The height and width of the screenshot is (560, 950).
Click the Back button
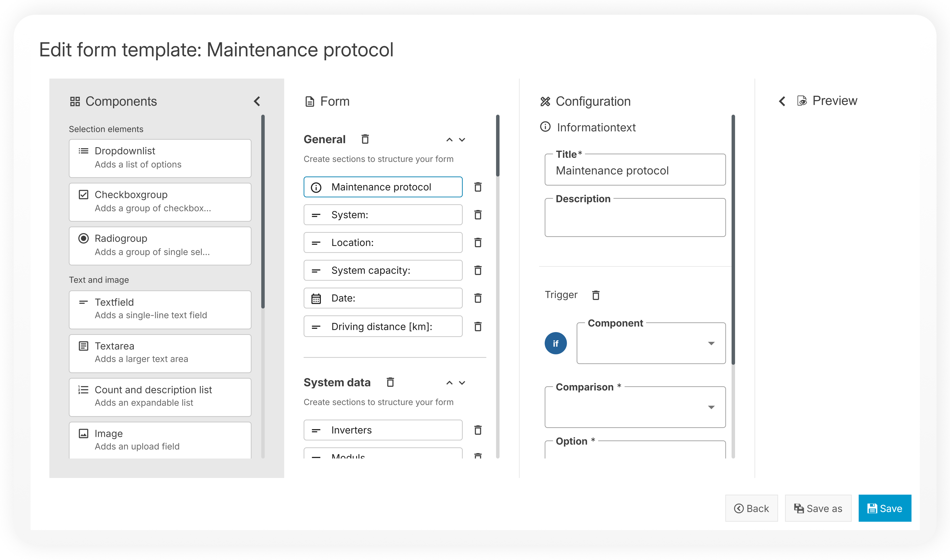click(x=751, y=508)
